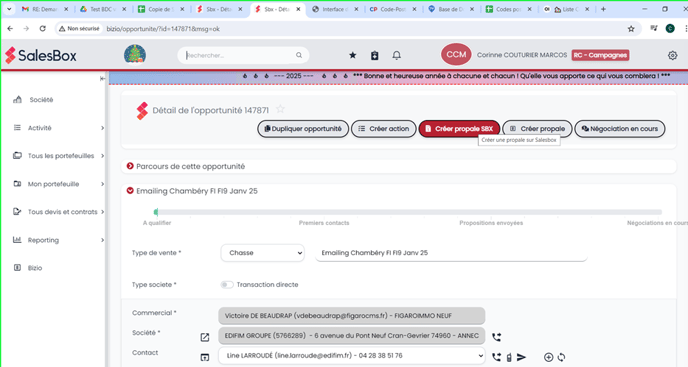Click Créer propale SBX button

click(459, 129)
